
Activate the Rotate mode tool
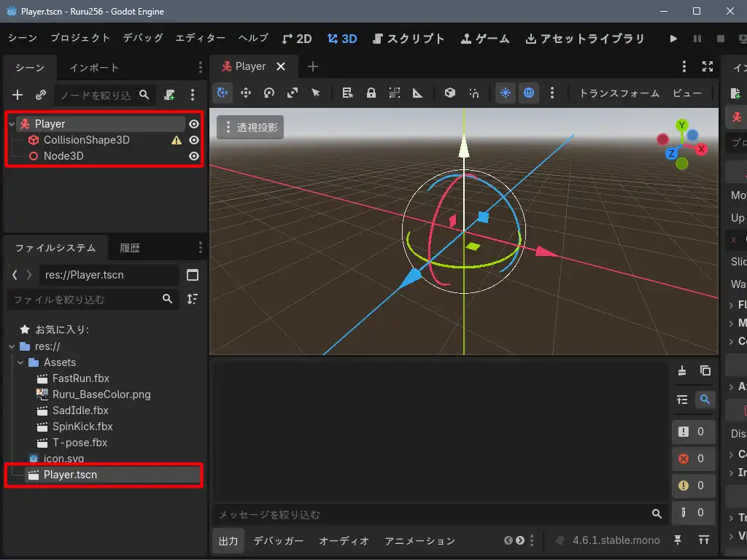coord(269,93)
